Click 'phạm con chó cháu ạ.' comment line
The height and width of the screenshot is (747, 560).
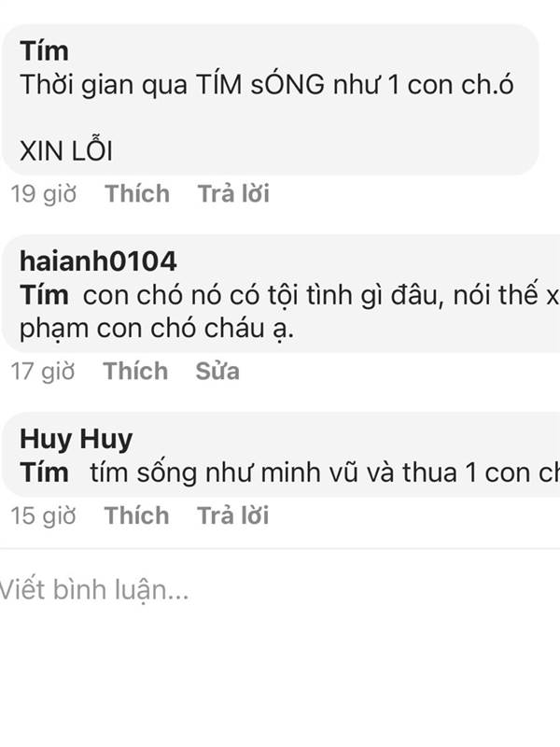click(157, 329)
